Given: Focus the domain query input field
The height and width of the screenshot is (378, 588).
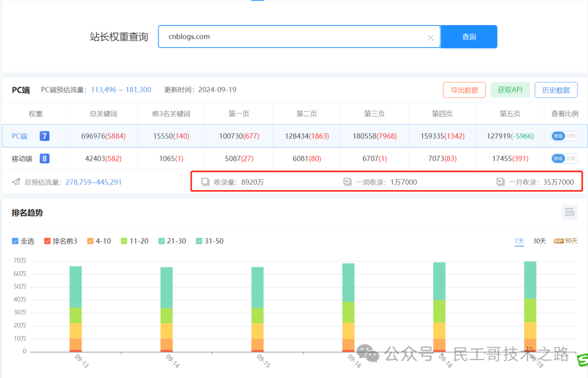Looking at the screenshot, I should click(299, 36).
